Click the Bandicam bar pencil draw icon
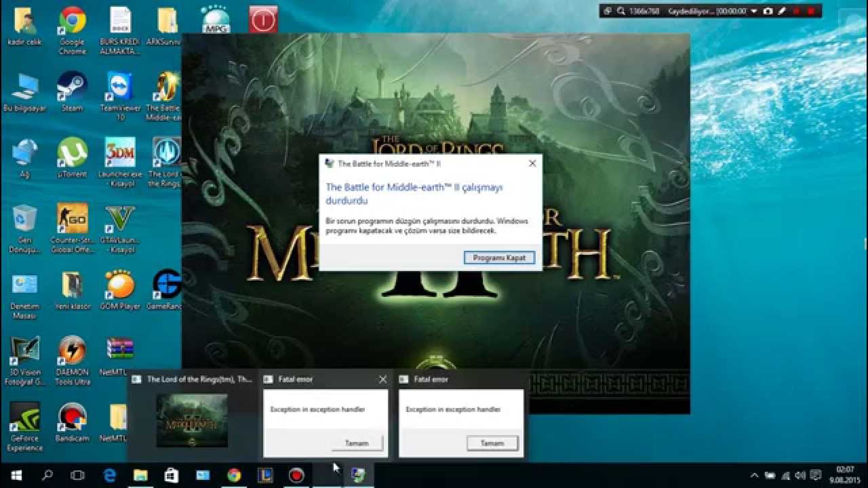Screen dimensions: 868x488 coord(782,11)
